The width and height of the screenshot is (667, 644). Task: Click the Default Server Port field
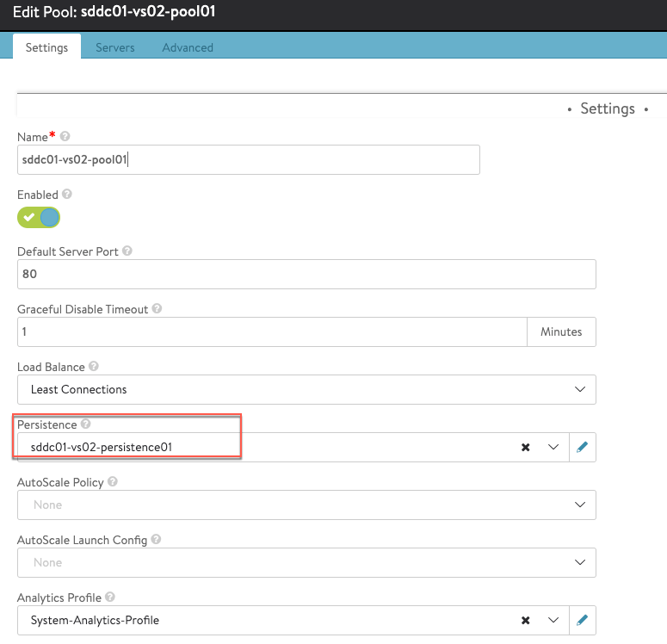306,275
